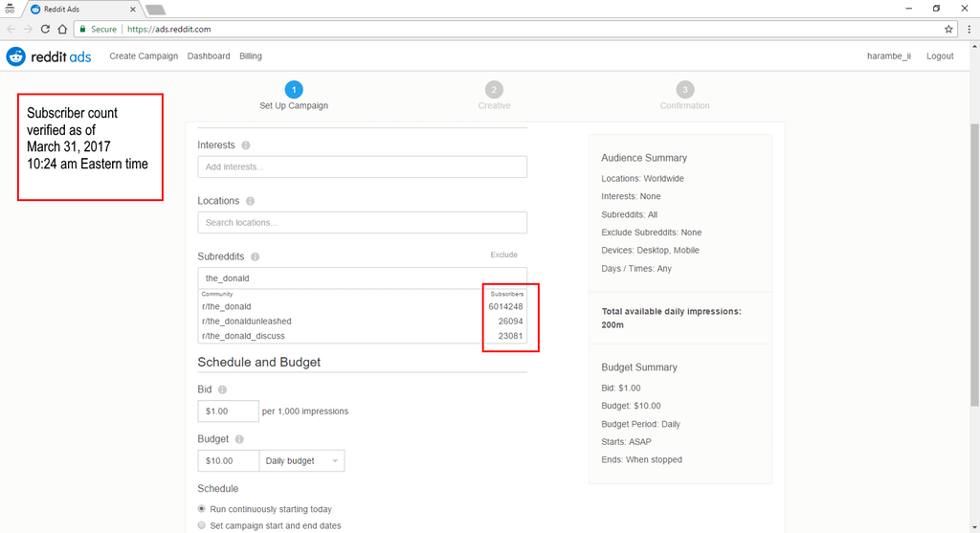
Task: Click Exclude link above subreddits field
Action: coord(503,255)
